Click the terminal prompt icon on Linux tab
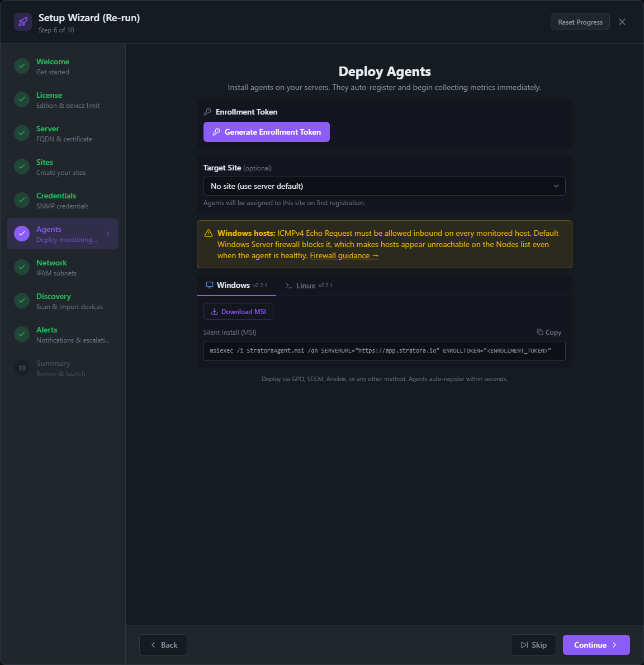Viewport: 644px width, 665px height. 289,286
